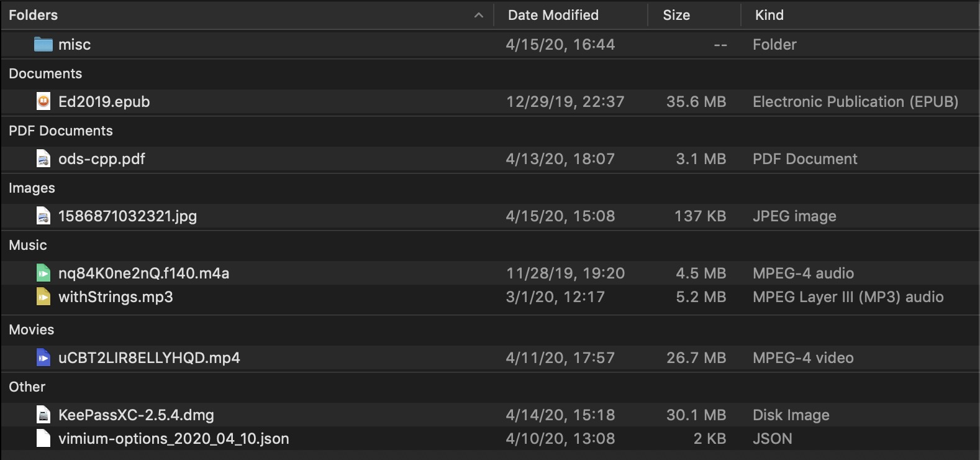Select the uCBT2LIR8ELLYHQD.mp4 file name
Image resolution: width=980 pixels, height=460 pixels.
[149, 357]
